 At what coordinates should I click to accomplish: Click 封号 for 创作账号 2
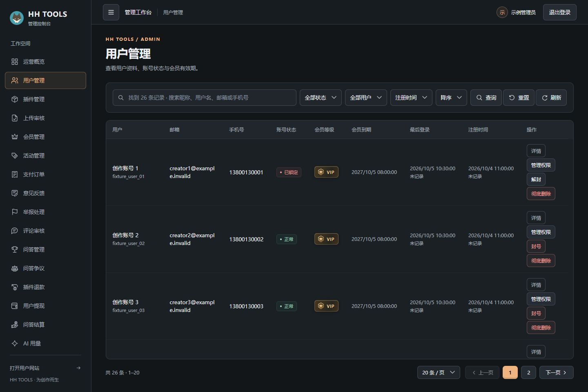536,246
